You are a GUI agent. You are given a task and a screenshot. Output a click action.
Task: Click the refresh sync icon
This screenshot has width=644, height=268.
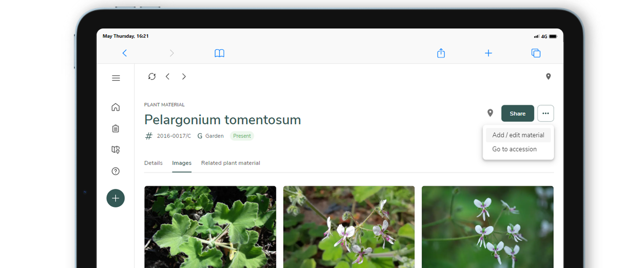click(x=152, y=76)
